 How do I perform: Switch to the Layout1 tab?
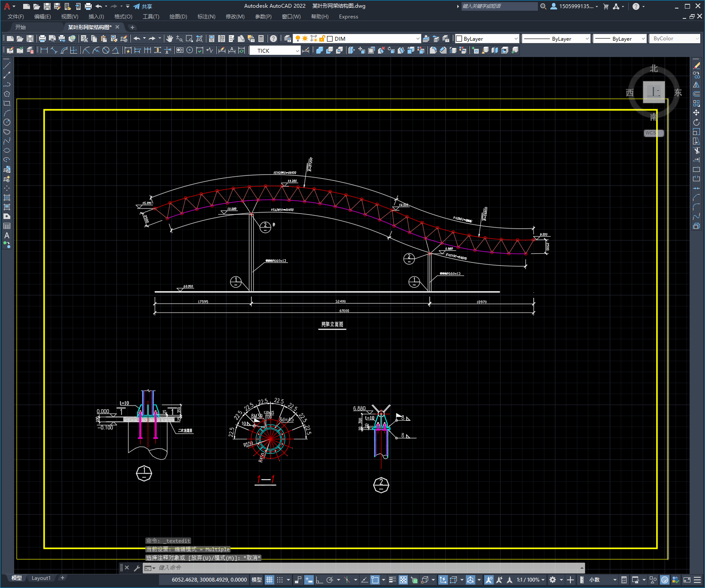[41, 578]
